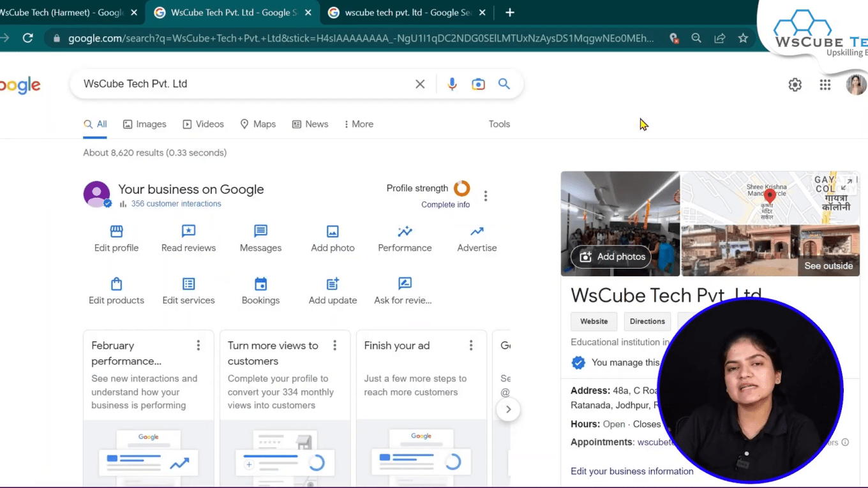This screenshot has height=488, width=868.
Task: Open Google settings gear
Action: tap(795, 84)
